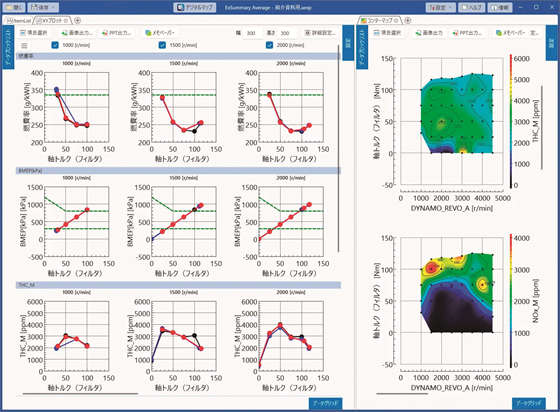
Task: Click the 画像出力 icon in the XY plot toolbar
Action: (x=64, y=33)
